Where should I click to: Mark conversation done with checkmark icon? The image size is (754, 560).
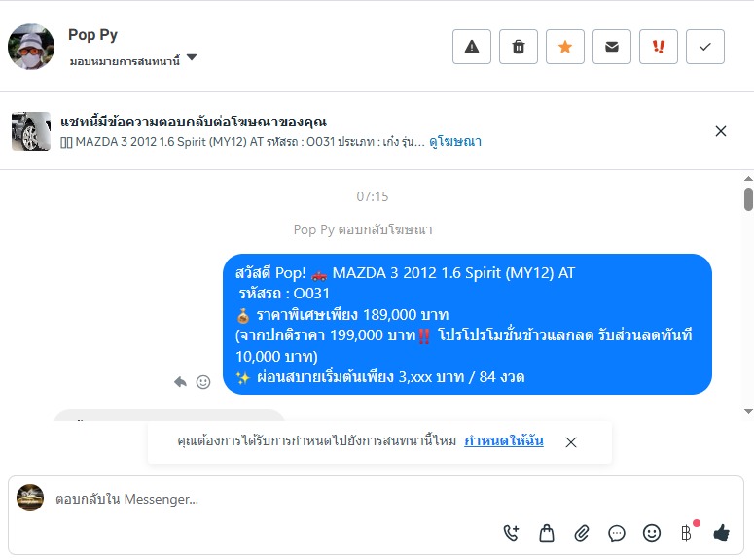coord(705,47)
